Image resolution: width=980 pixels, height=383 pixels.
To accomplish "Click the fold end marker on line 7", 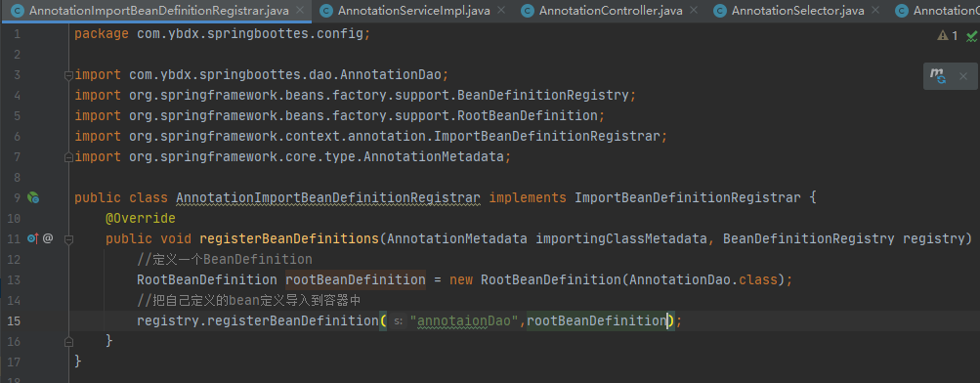I will click(68, 157).
